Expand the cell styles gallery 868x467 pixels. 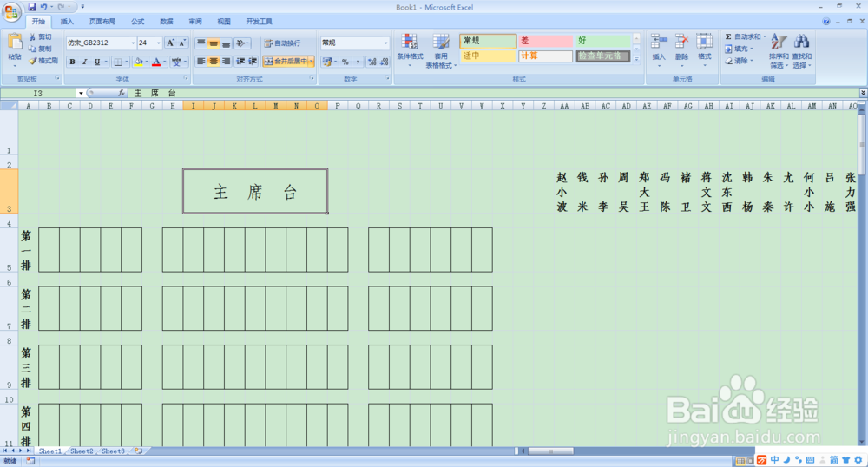point(636,59)
